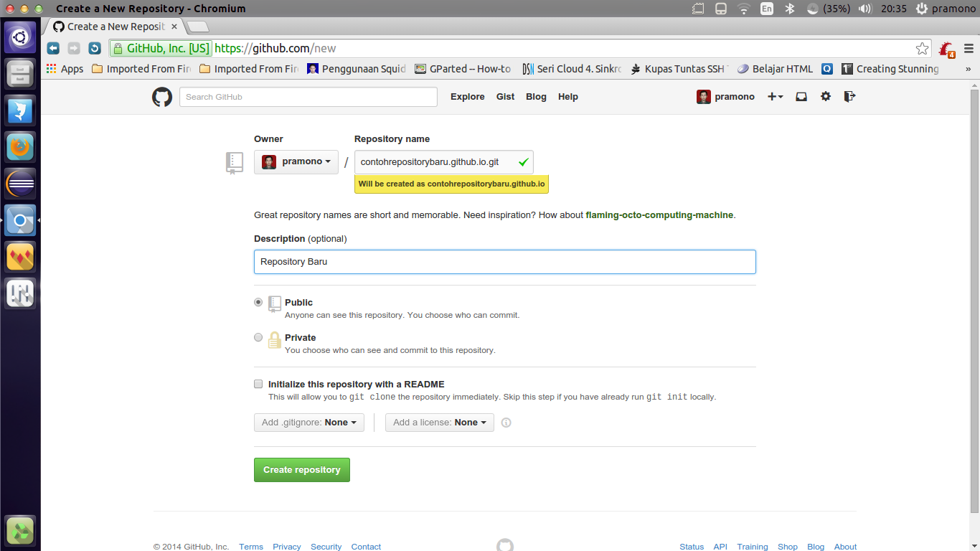The width and height of the screenshot is (980, 551).
Task: Open the Belajar HTML bookmark
Action: (x=776, y=69)
